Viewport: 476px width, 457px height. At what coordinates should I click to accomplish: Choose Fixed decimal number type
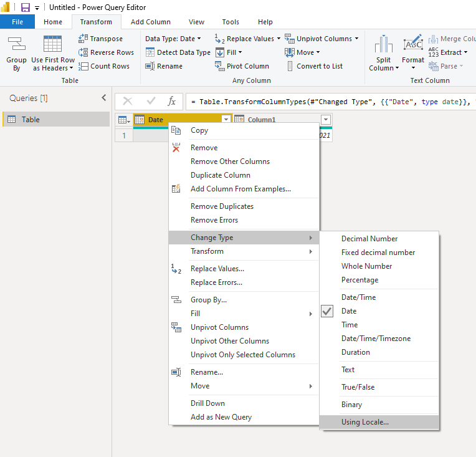[x=379, y=253]
